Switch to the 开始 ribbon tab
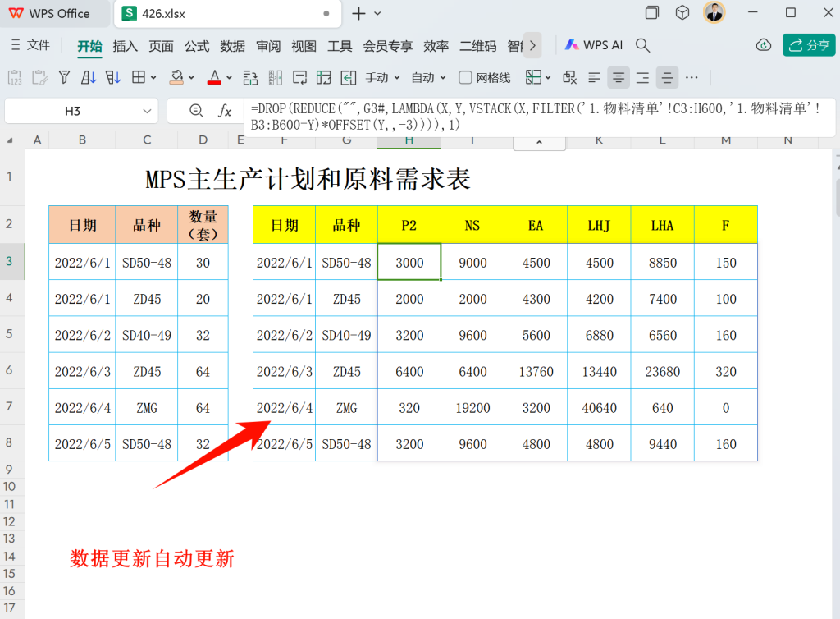The height and width of the screenshot is (619, 840). [89, 46]
